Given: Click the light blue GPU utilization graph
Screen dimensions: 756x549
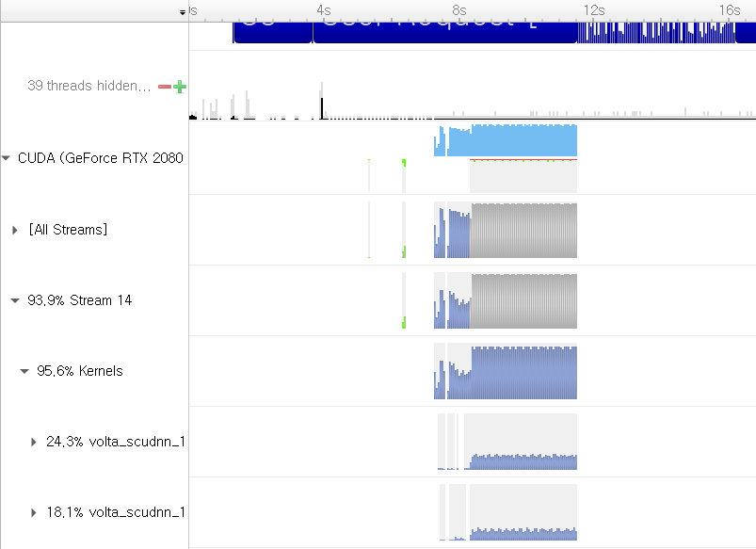Looking at the screenshot, I should point(508,139).
